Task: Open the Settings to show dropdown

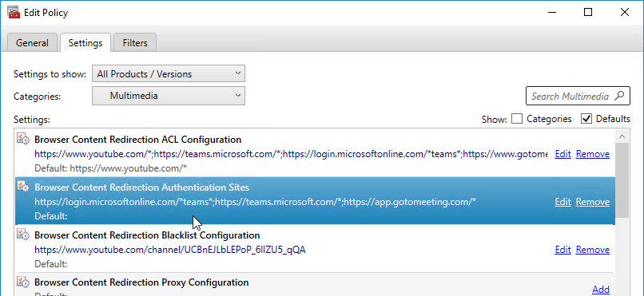Action: (x=169, y=73)
